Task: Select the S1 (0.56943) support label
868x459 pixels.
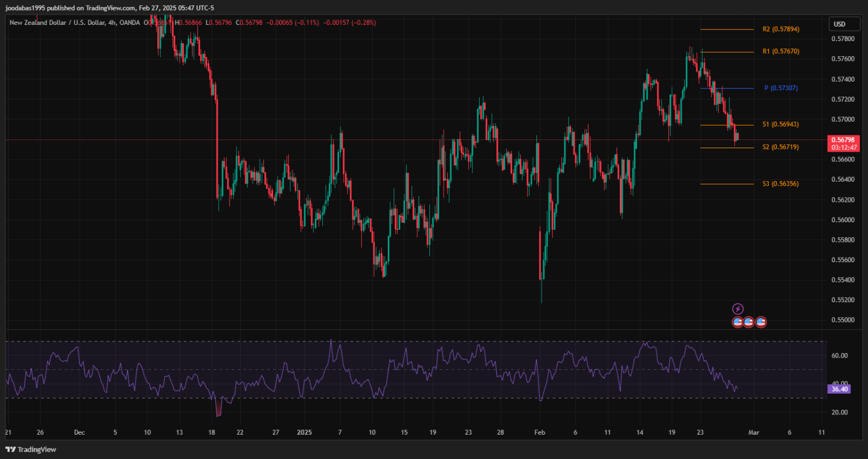Action: 781,124
